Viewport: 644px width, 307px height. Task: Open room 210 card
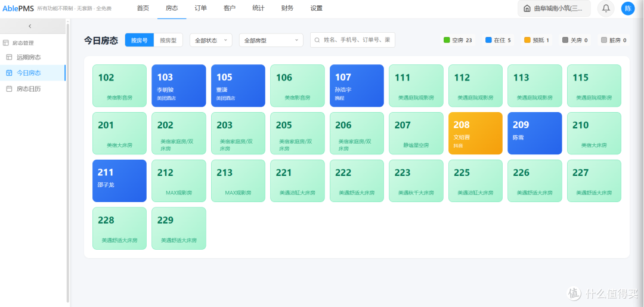tap(595, 134)
